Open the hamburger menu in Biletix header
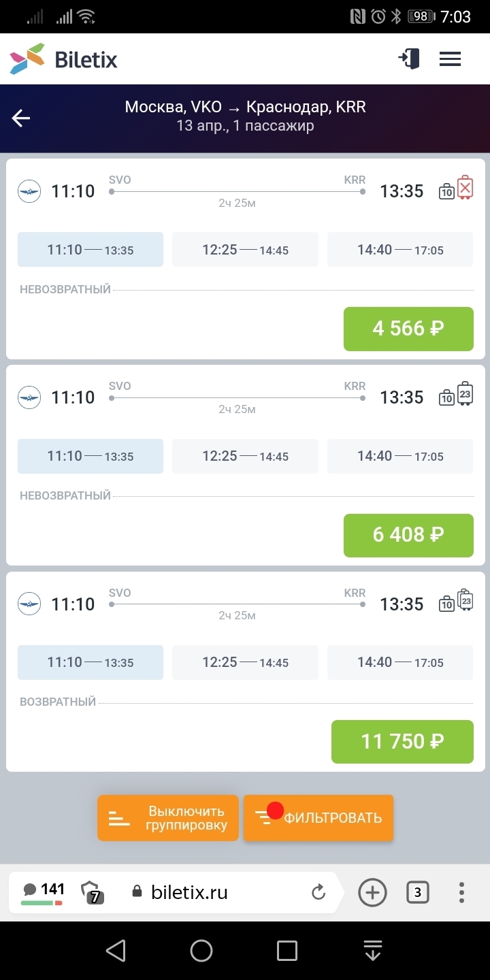Viewport: 490px width, 980px height. 450,59
